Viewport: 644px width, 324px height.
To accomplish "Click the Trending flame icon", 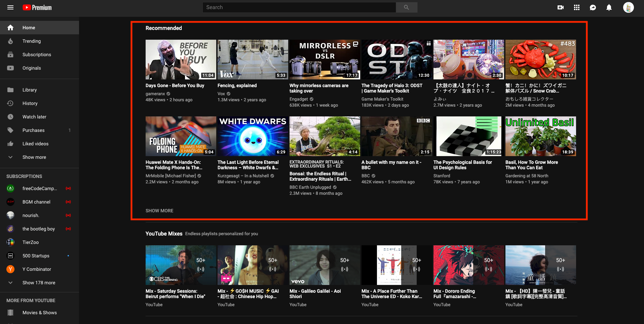I will (10, 41).
